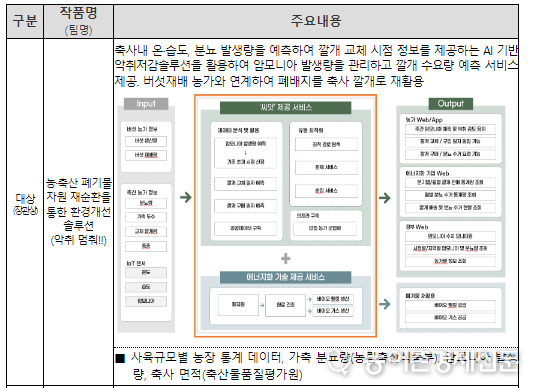Viewport: 535px width, 388px height.
Task: Click the 구분 column header
Action: click(x=25, y=21)
